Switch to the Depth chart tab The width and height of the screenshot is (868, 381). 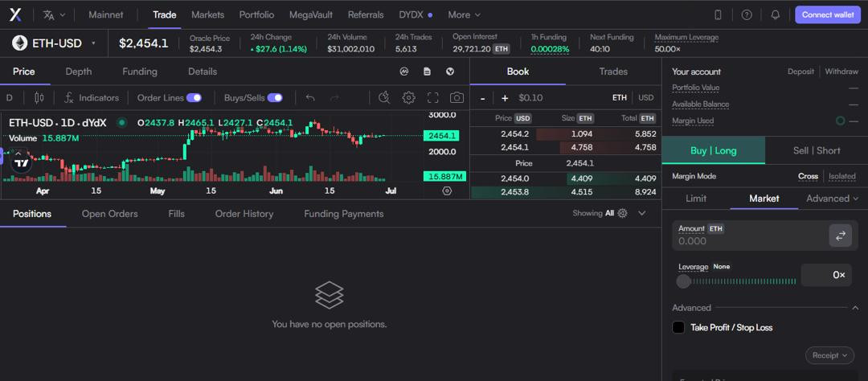(78, 72)
